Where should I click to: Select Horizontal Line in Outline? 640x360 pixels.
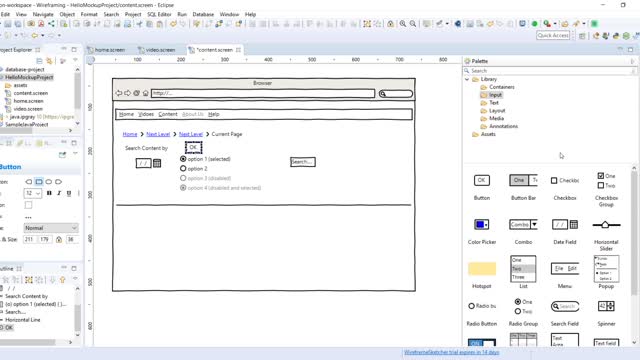pos(22,320)
